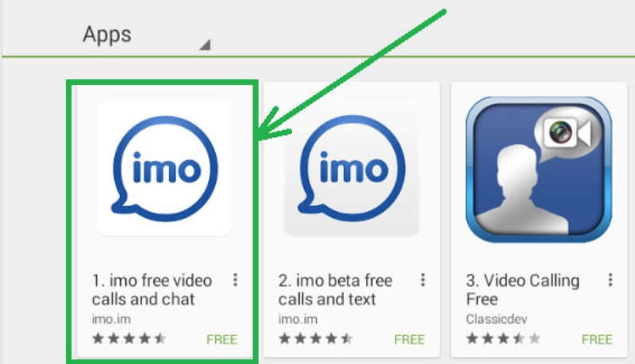Tap FREE price on Video Calling Free
This screenshot has height=364, width=635.
point(597,339)
